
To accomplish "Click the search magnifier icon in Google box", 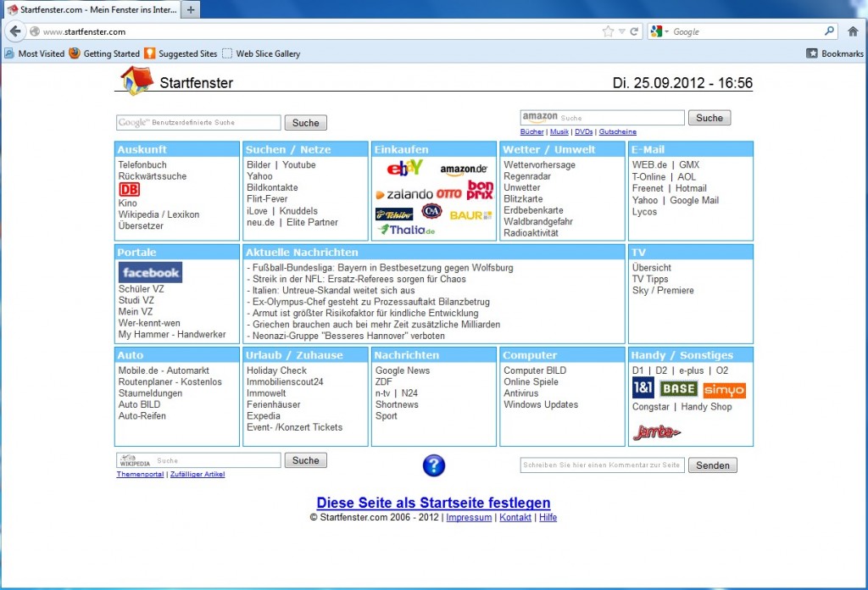I will 829,31.
